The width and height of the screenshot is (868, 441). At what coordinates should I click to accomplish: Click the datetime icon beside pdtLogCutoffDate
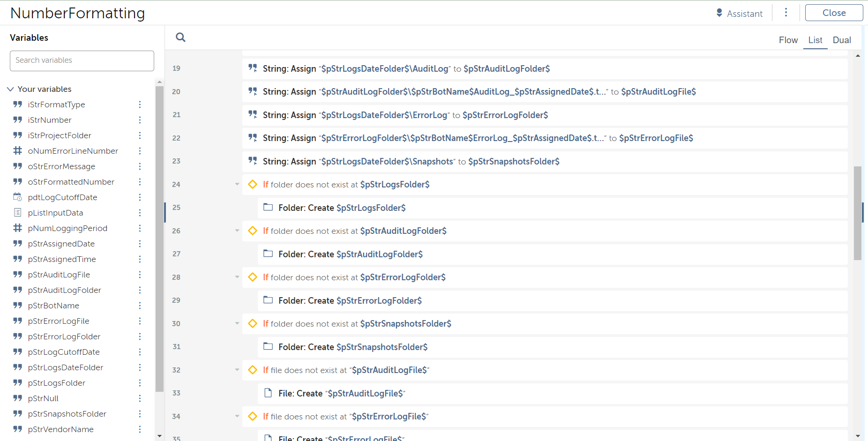pos(18,197)
